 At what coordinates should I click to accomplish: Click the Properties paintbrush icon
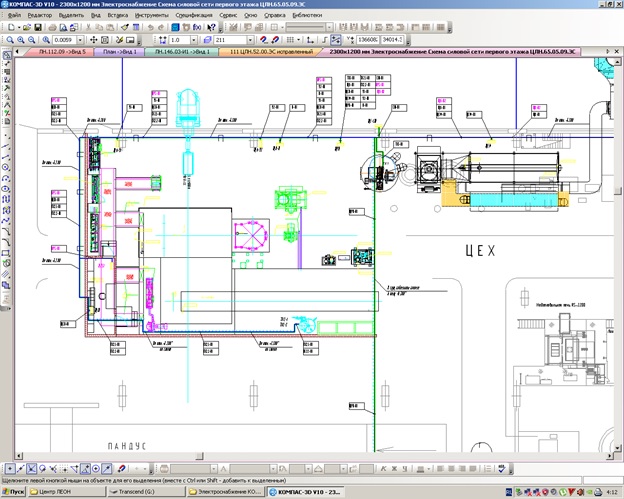click(x=125, y=27)
